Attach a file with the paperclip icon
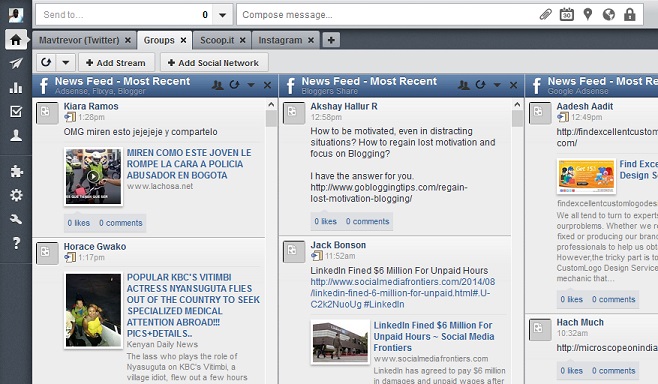Image resolution: width=658 pixels, height=384 pixels. click(545, 15)
